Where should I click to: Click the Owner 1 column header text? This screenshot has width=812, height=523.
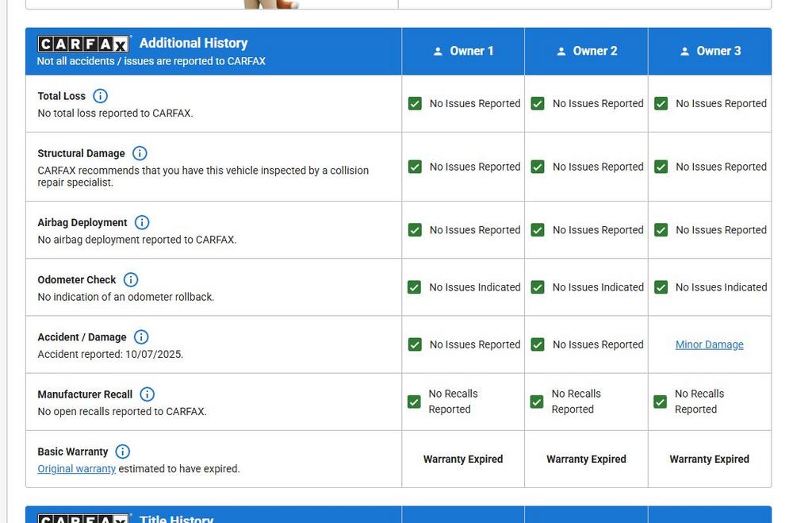click(472, 51)
